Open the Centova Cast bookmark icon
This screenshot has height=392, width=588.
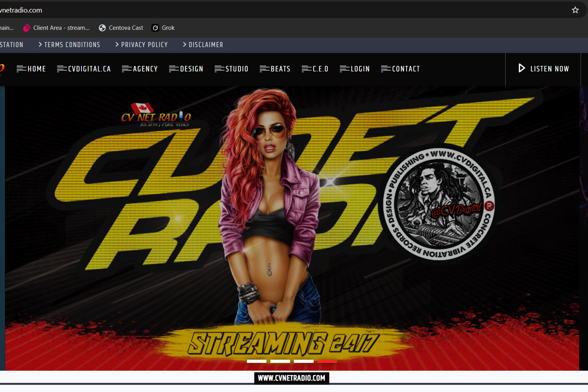tap(102, 28)
